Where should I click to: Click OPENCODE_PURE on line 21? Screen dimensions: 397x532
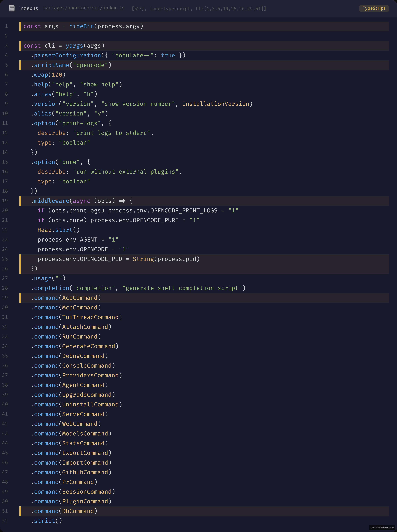pos(155,220)
